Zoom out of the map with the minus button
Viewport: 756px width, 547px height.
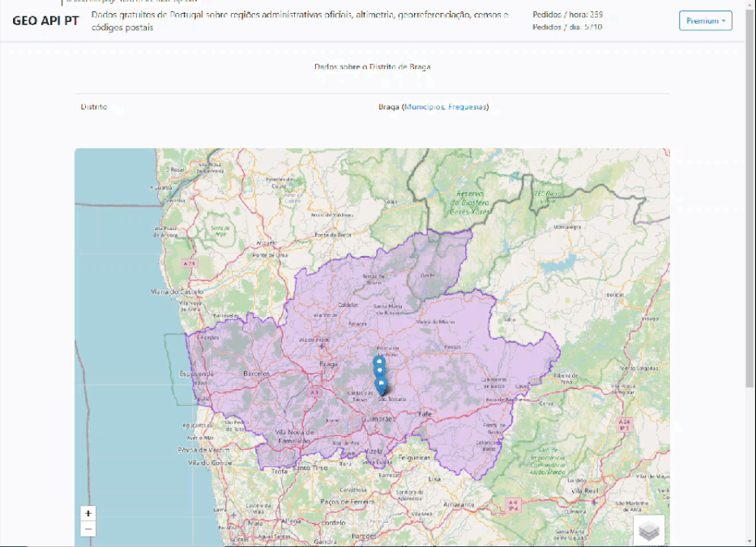88,528
